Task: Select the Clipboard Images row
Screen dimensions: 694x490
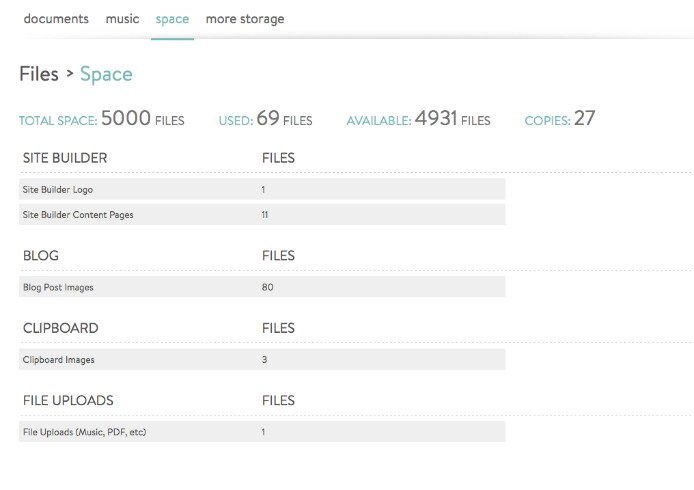Action: point(262,359)
